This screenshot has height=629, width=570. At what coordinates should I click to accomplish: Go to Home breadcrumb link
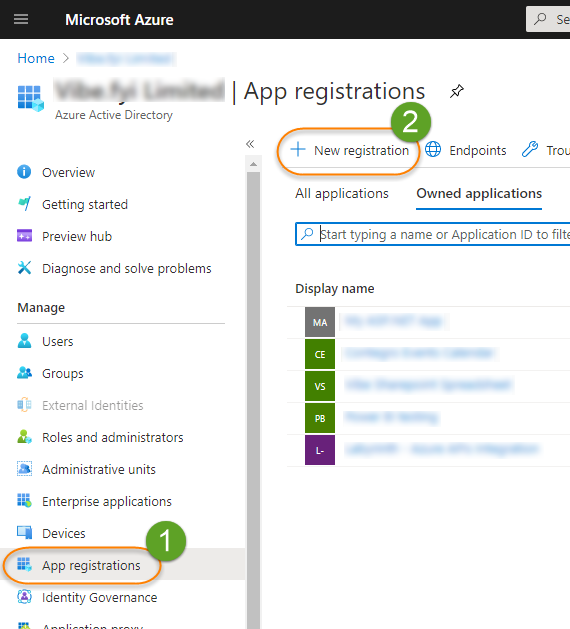click(x=36, y=59)
